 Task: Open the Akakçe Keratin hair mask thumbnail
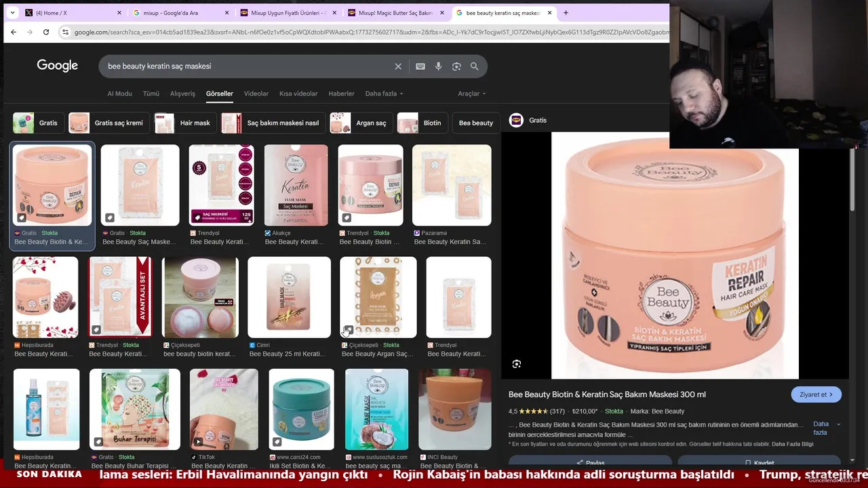296,185
